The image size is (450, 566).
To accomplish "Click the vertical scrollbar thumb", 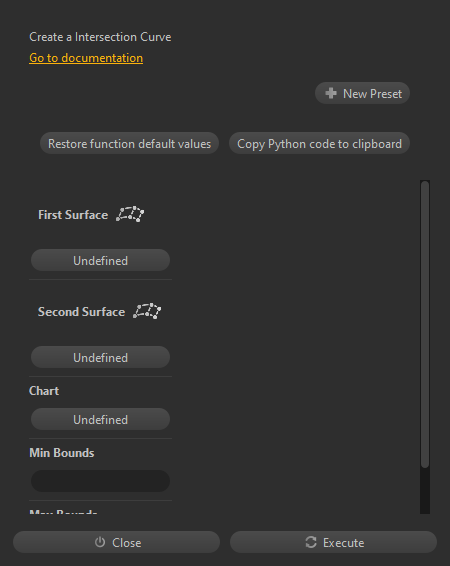I will (425, 325).
